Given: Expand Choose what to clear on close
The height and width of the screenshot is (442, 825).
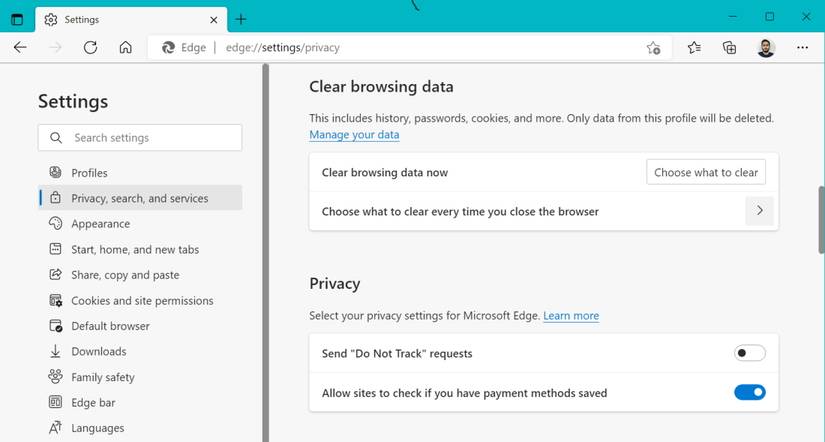Looking at the screenshot, I should (759, 211).
